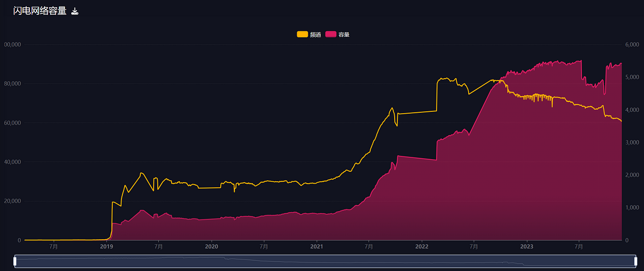Screen dimensions: 644x271
Task: Download the 闪电网络容量 chart data
Action: tap(75, 12)
